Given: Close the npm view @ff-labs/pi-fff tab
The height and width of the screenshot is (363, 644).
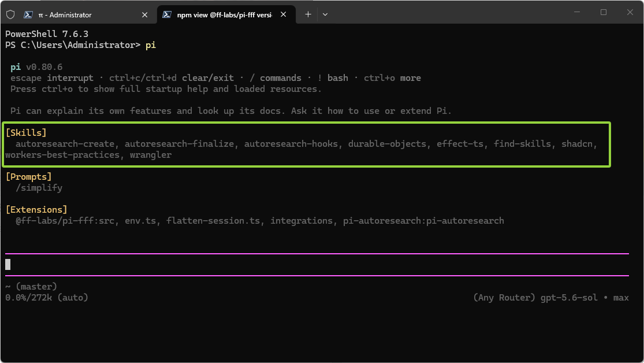Looking at the screenshot, I should click(284, 14).
